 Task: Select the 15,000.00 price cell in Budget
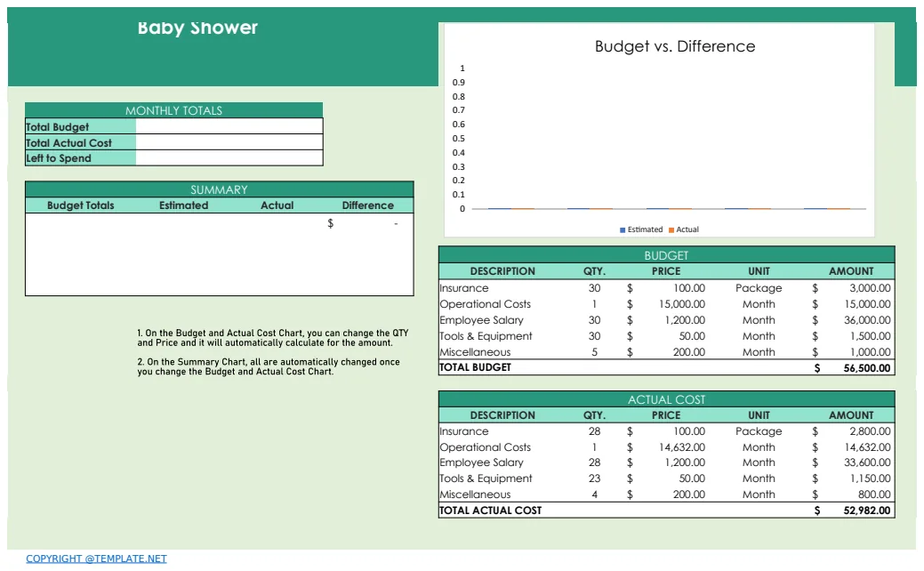point(682,304)
